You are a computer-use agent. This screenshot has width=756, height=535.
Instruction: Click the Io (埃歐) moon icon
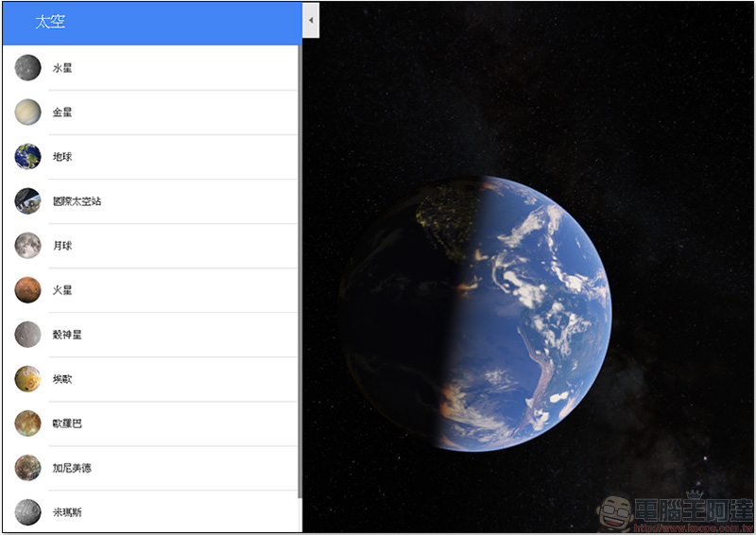[x=27, y=379]
